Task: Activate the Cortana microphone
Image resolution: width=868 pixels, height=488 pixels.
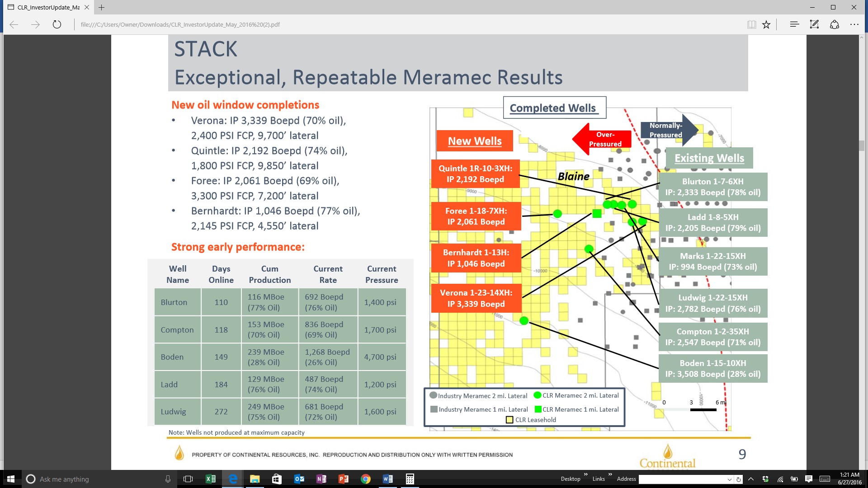Action: [x=168, y=479]
